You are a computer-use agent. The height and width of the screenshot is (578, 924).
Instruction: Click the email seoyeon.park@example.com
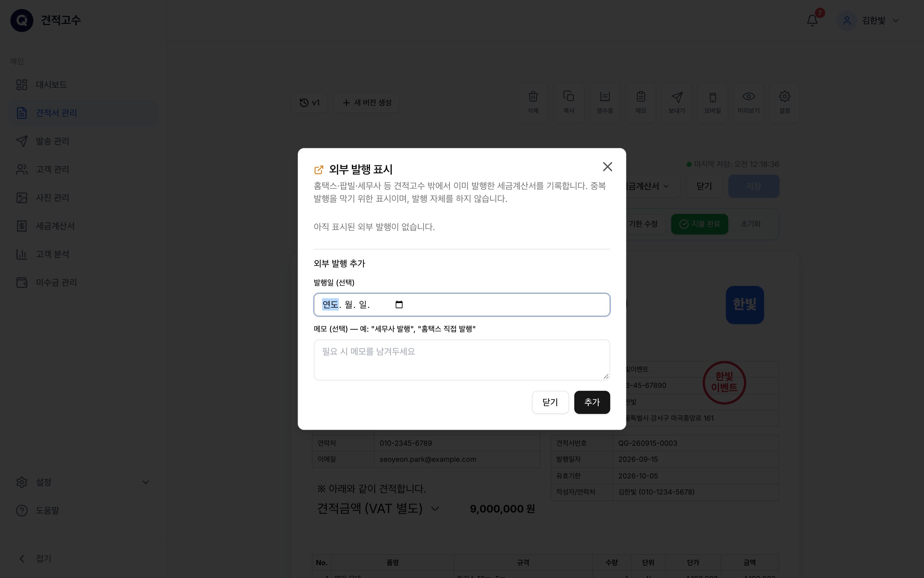[428, 460]
